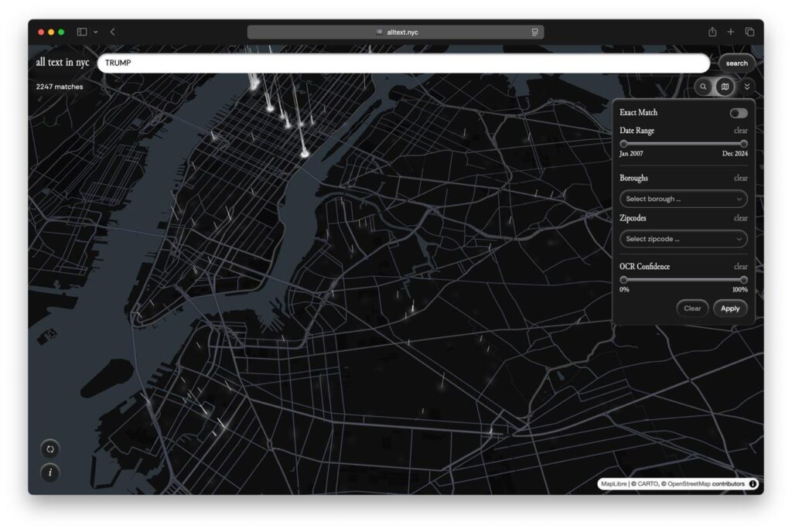Collapse filters with the double chevron icon
Image resolution: width=792 pixels, height=532 pixels.
746,87
